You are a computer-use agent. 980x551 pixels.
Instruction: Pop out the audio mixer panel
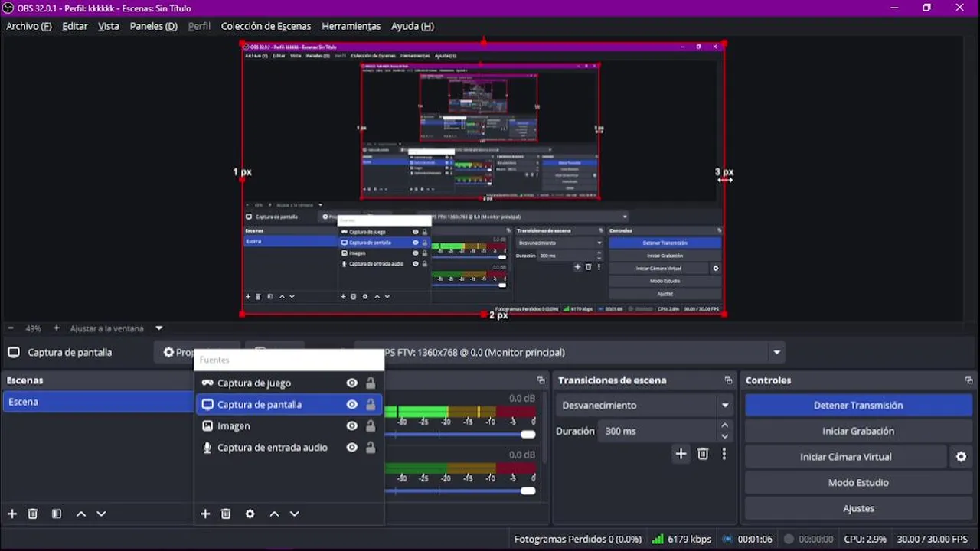tap(541, 380)
